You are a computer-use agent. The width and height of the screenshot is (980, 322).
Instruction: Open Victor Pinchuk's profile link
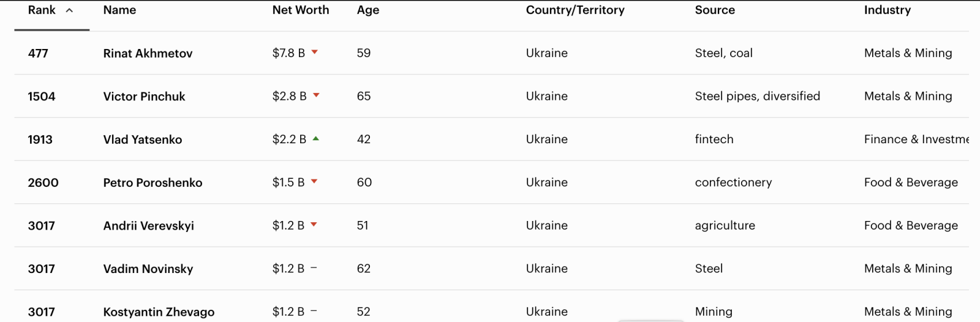tap(144, 97)
